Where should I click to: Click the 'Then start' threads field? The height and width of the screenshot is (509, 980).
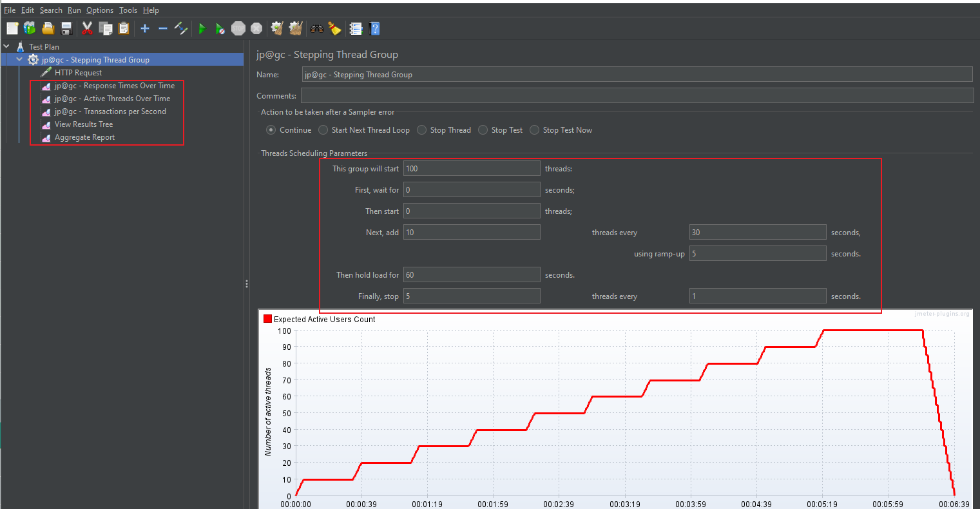point(472,211)
